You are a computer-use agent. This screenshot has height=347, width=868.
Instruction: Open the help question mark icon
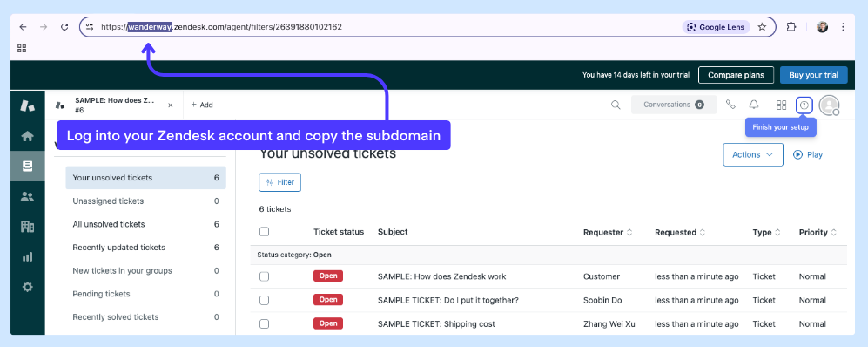tap(804, 105)
